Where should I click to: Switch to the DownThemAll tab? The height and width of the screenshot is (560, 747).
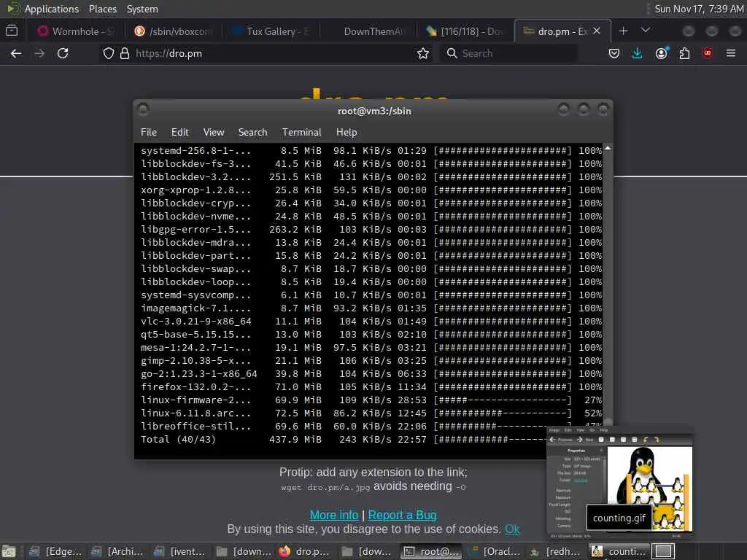[x=369, y=31]
